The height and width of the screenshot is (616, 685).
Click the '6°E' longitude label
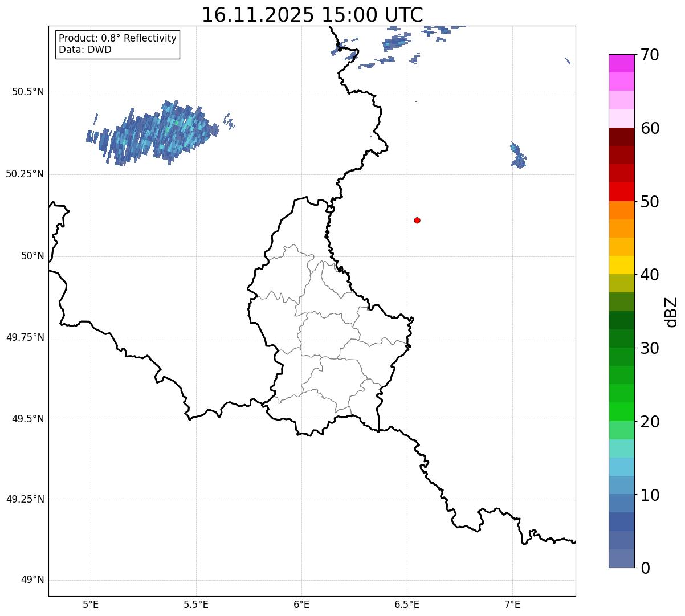[301, 604]
